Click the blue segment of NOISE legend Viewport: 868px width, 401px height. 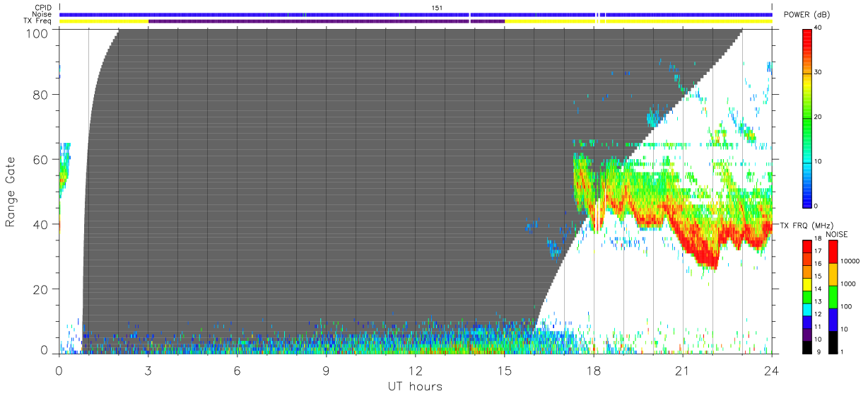(833, 320)
